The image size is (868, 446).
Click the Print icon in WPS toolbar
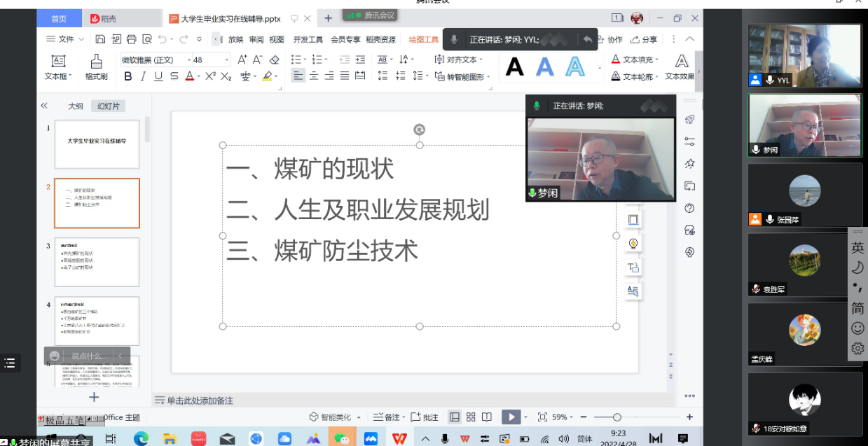131,39
